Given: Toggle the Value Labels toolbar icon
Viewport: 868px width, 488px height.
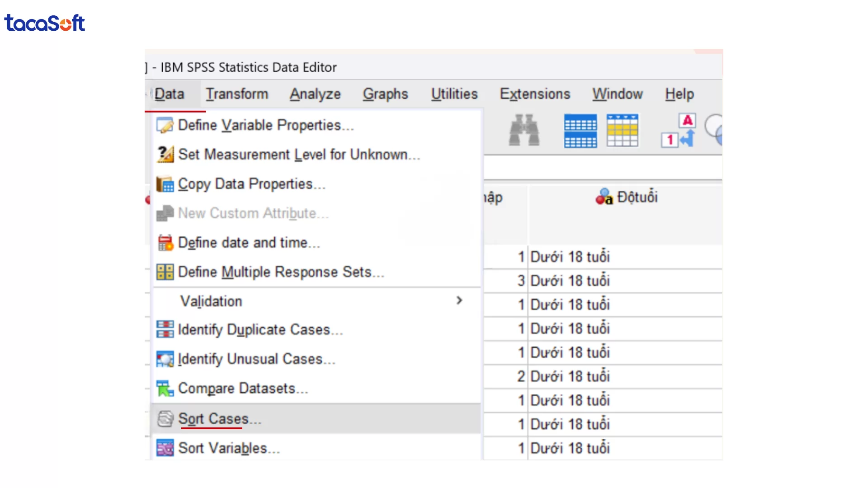Looking at the screenshot, I should (678, 131).
